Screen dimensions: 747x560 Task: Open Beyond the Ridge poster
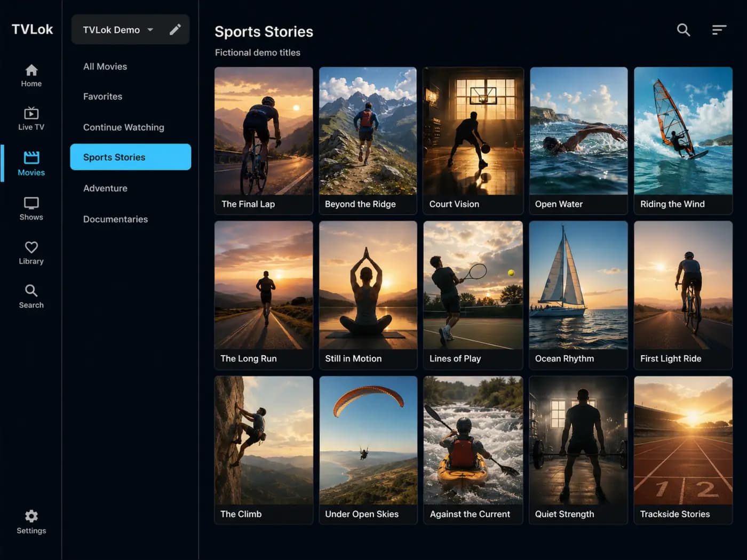368,141
